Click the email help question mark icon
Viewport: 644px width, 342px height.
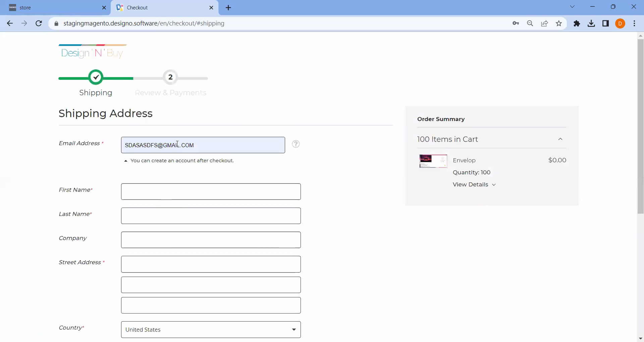point(296,144)
